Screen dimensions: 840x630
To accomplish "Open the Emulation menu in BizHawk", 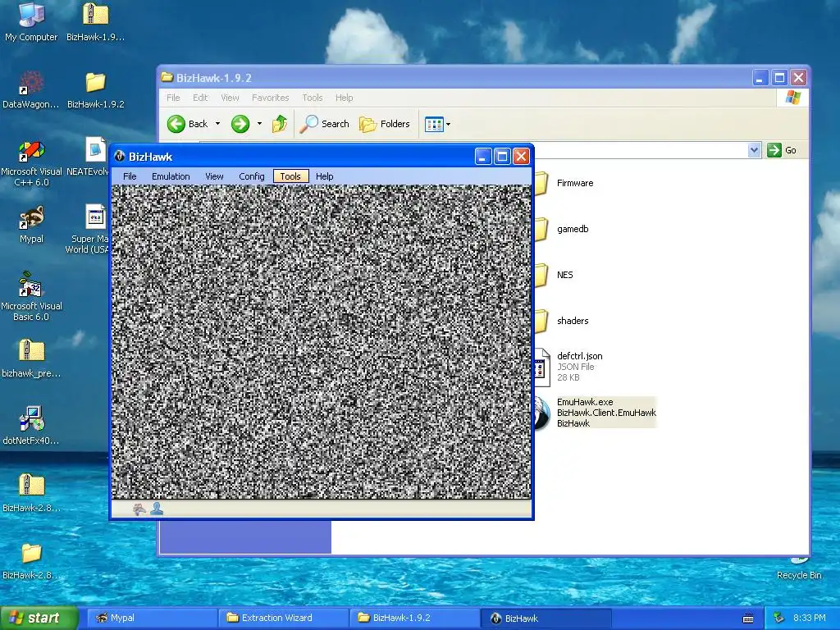I will 171,176.
